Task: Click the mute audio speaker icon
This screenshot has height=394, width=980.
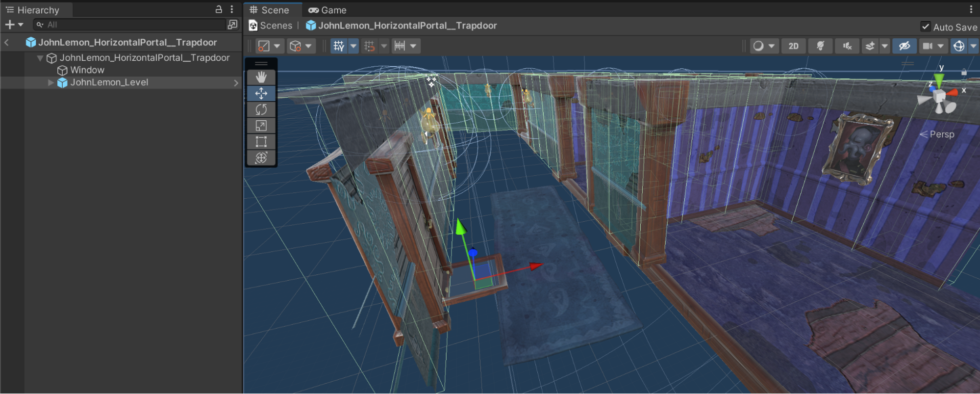Action: [x=847, y=46]
